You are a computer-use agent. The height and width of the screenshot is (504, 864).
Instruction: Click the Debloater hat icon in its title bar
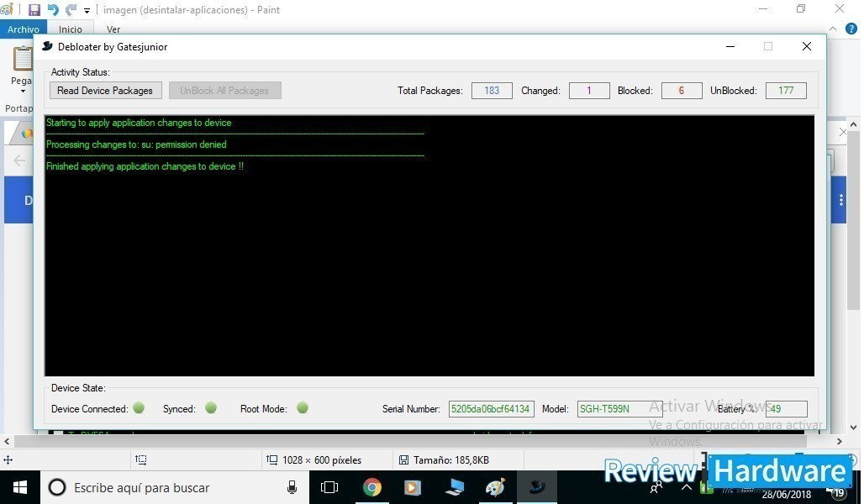(47, 47)
